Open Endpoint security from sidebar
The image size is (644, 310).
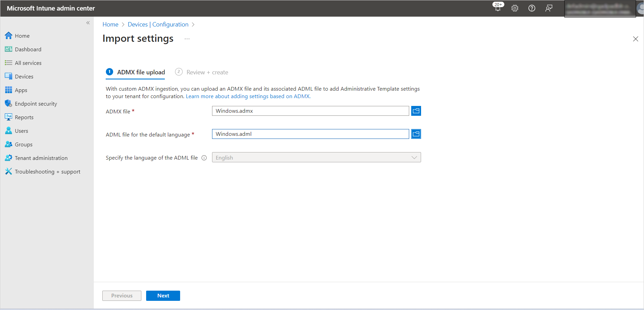[36, 104]
